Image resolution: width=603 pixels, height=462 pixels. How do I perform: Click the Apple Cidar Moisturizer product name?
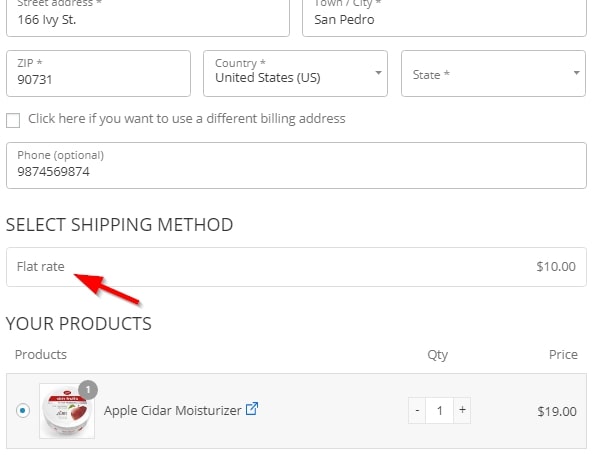173,410
